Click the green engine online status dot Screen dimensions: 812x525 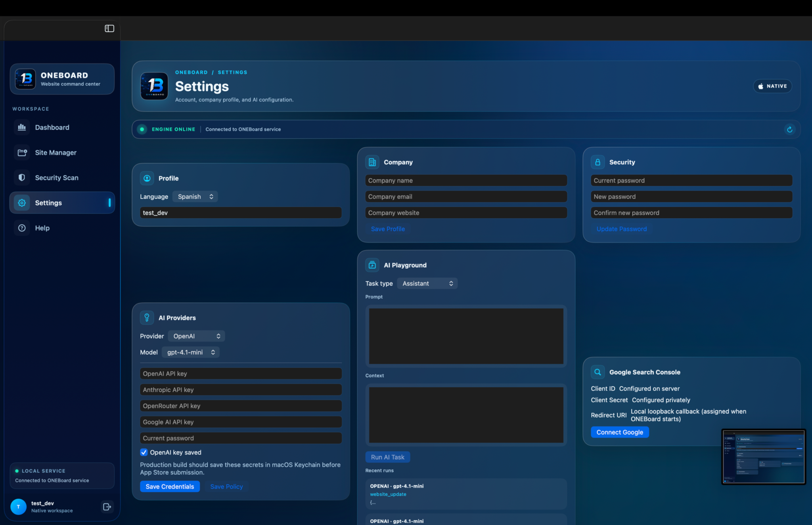pyautogui.click(x=142, y=130)
